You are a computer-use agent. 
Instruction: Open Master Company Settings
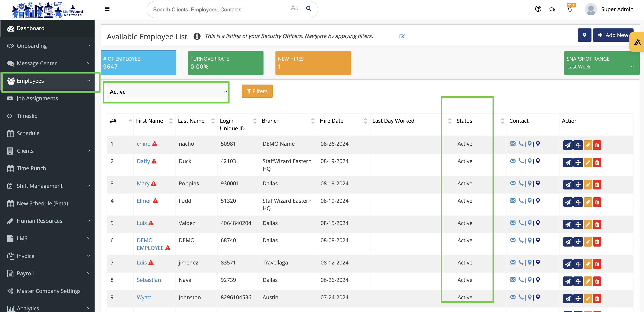[47, 291]
